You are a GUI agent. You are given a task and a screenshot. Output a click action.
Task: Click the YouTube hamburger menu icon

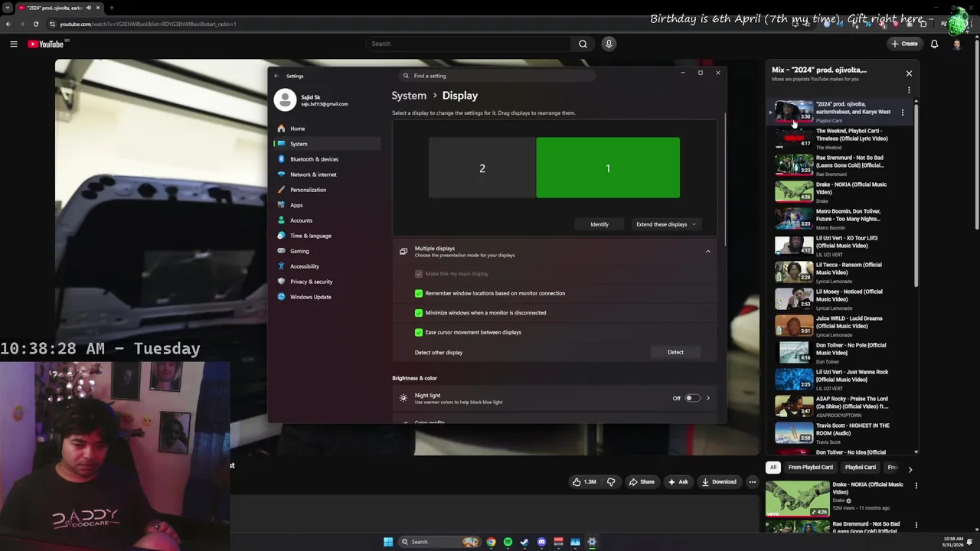click(14, 44)
